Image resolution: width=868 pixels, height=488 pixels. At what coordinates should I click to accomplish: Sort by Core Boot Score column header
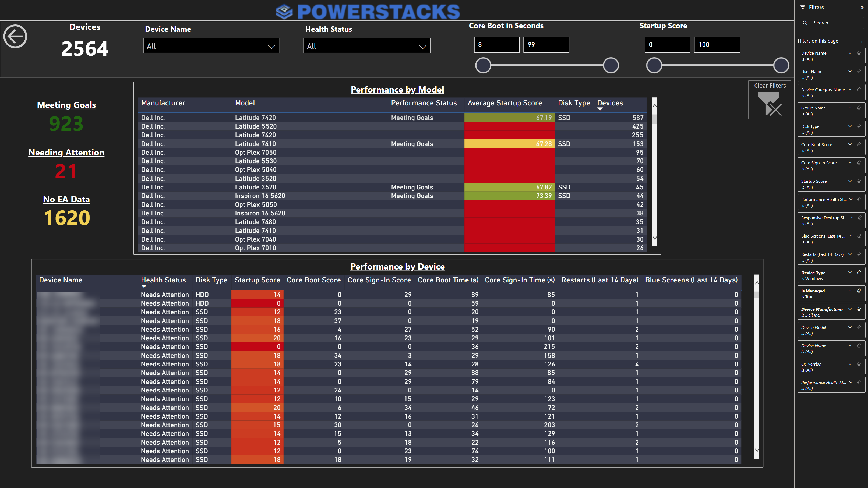[313, 280]
